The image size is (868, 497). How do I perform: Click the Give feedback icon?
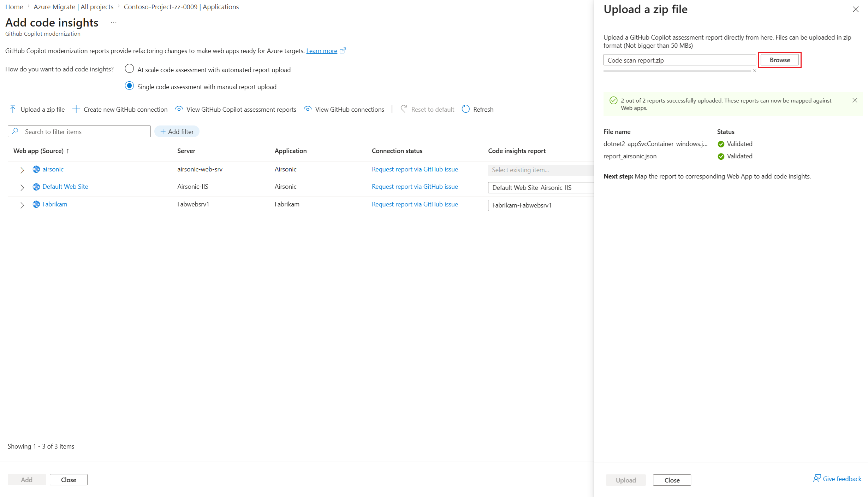point(817,479)
